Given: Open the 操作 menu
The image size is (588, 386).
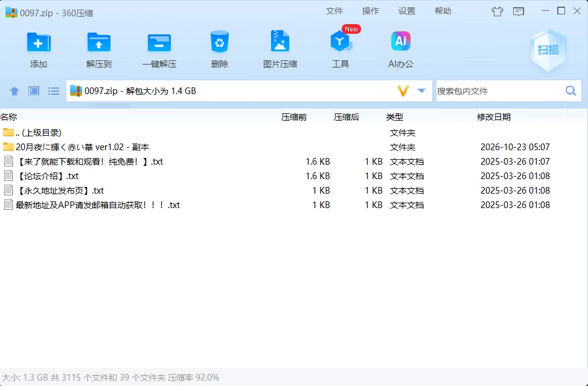Looking at the screenshot, I should coord(371,11).
